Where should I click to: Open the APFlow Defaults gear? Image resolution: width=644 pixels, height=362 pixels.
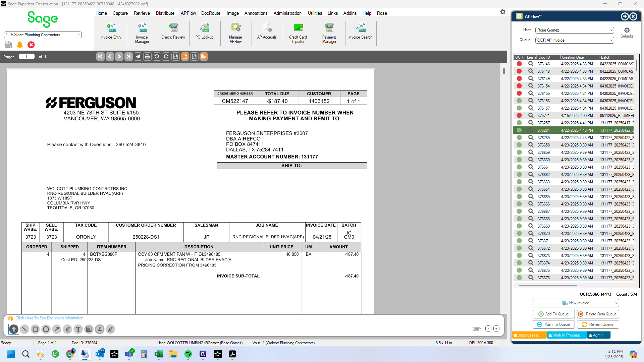(x=627, y=33)
